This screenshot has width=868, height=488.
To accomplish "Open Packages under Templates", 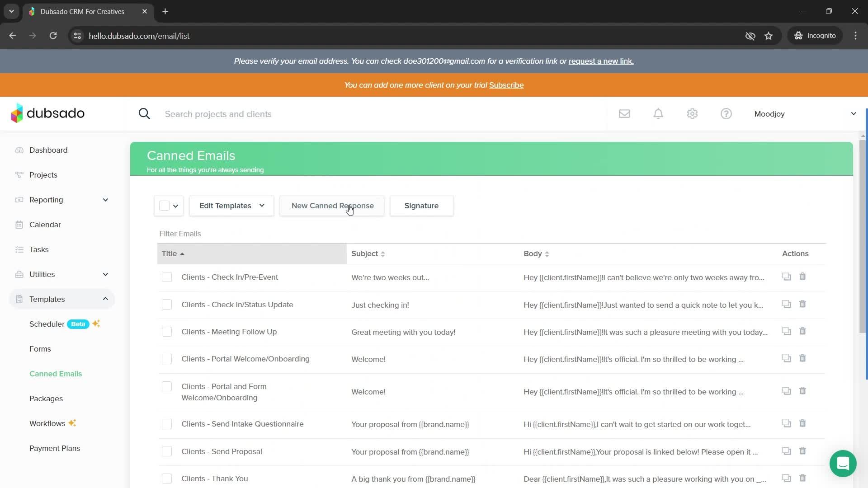I will pos(46,399).
